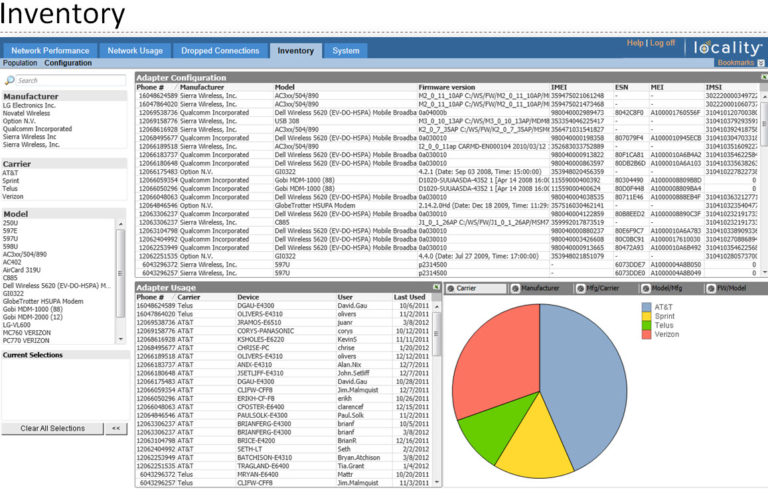Open the Configuration sub-tab
768x502 pixels.
68,63
